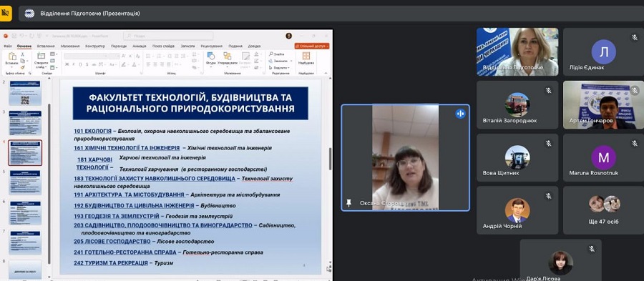
Task: Toggle muted microphone icon on Лідія Єдинак tile
Action: tap(635, 37)
